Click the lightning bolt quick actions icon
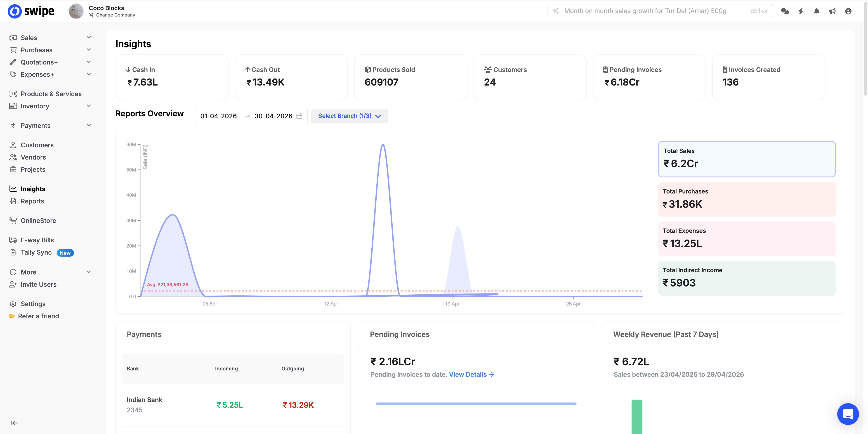This screenshot has width=868, height=434. pos(801,11)
